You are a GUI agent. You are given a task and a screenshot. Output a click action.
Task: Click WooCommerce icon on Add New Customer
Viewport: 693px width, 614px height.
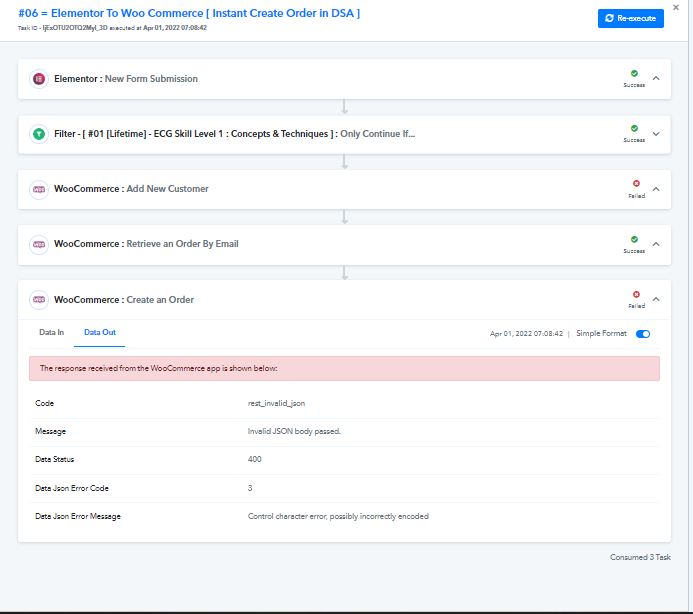pyautogui.click(x=39, y=189)
